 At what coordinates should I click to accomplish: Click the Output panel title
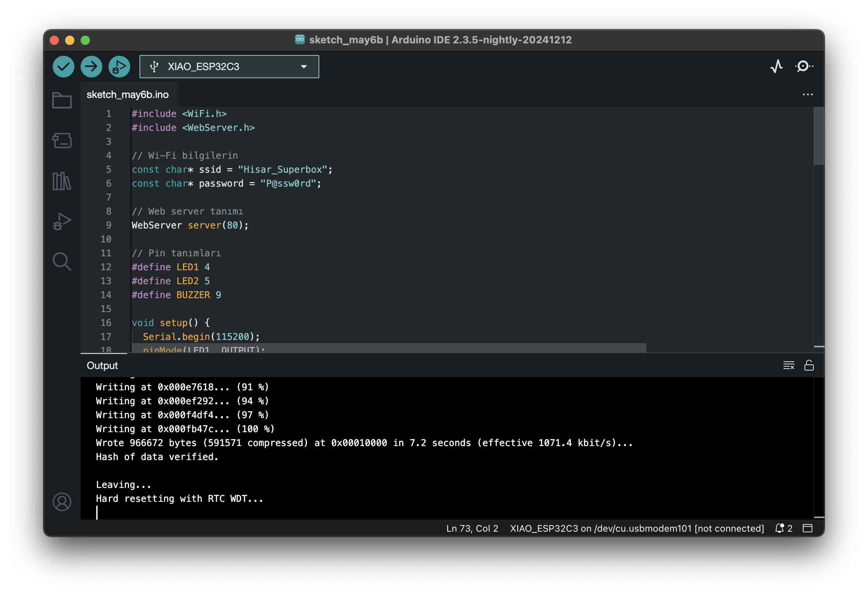click(x=102, y=366)
